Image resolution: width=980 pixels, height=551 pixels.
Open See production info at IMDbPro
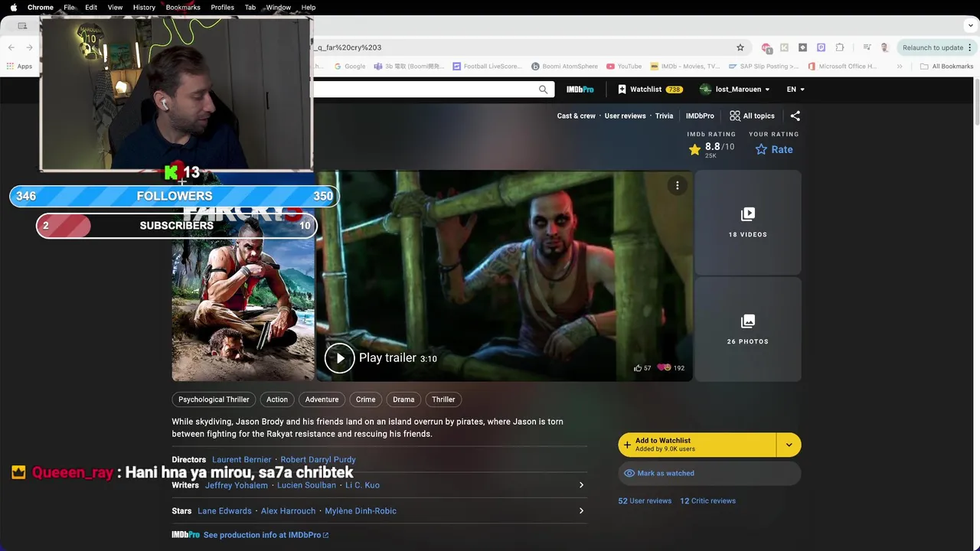pyautogui.click(x=266, y=535)
